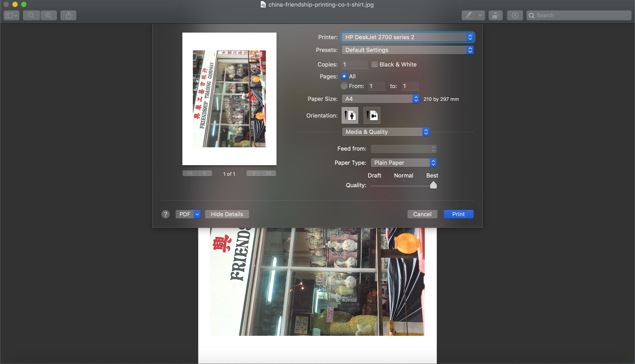This screenshot has height=364, width=635.
Task: Enable the Black & White checkbox
Action: [x=374, y=64]
